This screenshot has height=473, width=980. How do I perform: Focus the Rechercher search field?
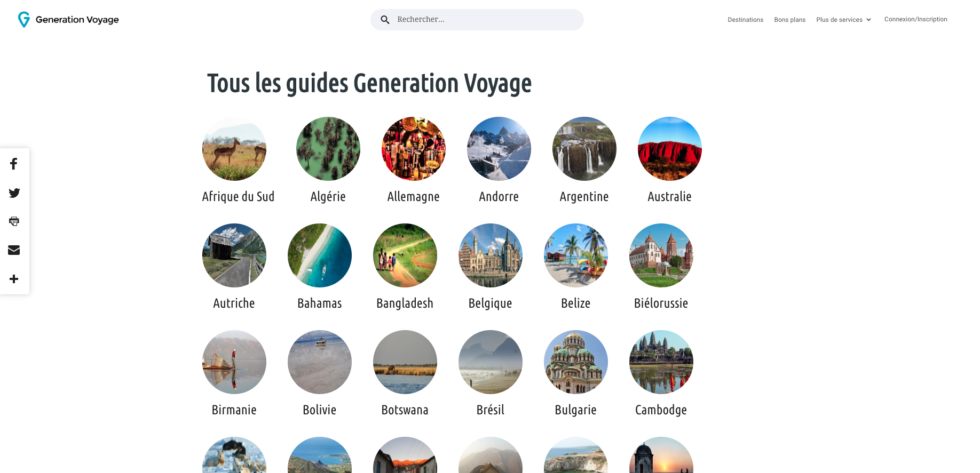click(477, 20)
